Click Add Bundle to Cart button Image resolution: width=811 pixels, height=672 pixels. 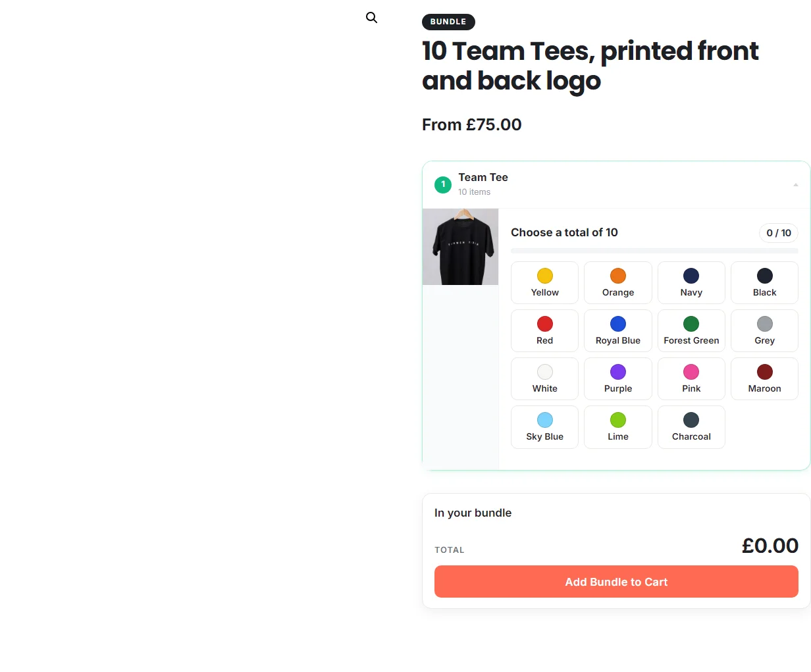click(616, 582)
